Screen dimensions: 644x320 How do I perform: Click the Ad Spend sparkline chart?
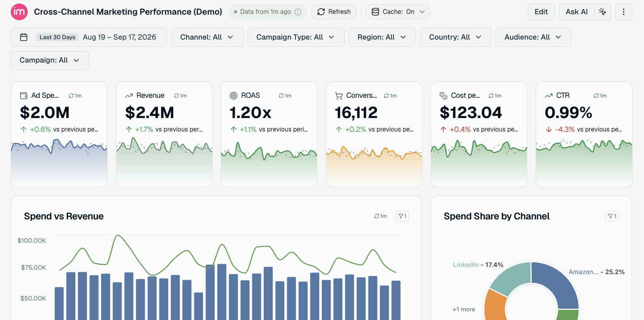click(59, 162)
